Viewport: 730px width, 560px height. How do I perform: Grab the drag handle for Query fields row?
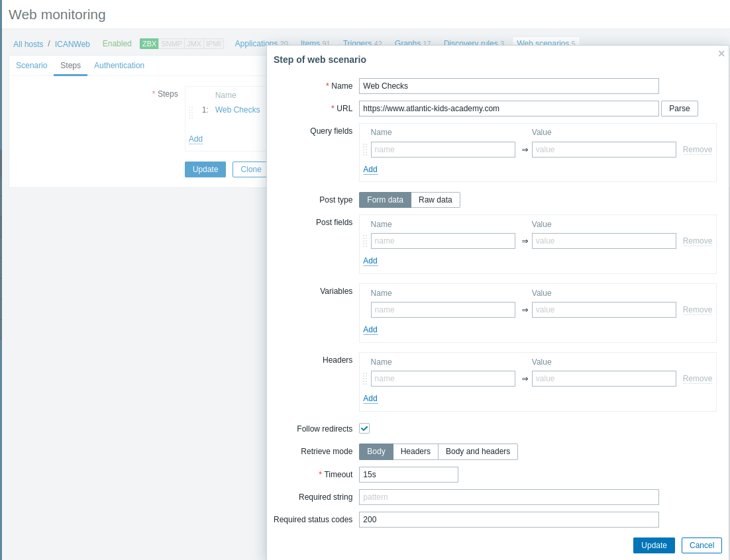point(365,150)
